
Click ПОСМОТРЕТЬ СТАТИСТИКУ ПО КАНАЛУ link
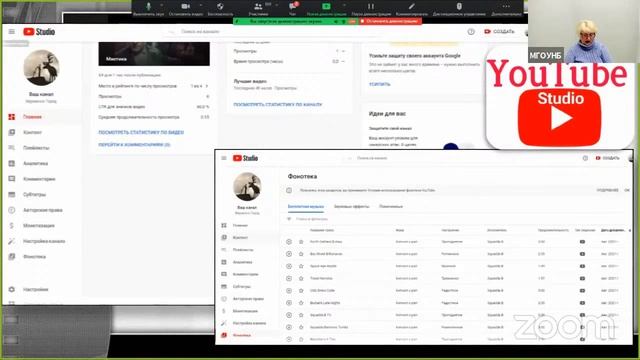(x=278, y=104)
